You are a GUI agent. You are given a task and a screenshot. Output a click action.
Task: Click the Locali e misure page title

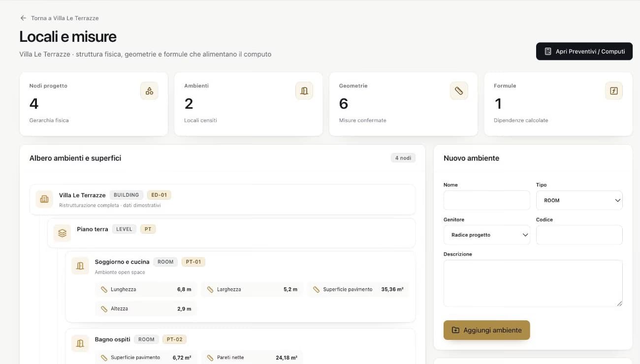68,36
